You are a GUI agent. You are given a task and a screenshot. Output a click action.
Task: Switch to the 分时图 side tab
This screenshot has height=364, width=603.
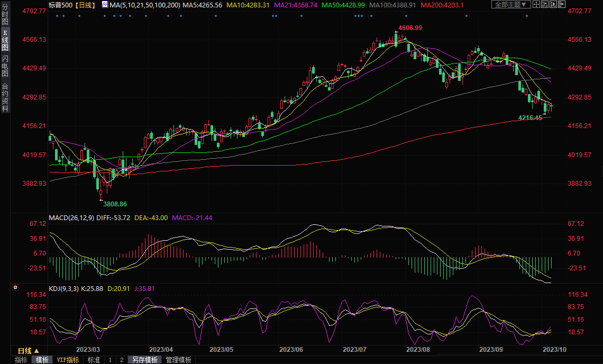click(x=5, y=15)
